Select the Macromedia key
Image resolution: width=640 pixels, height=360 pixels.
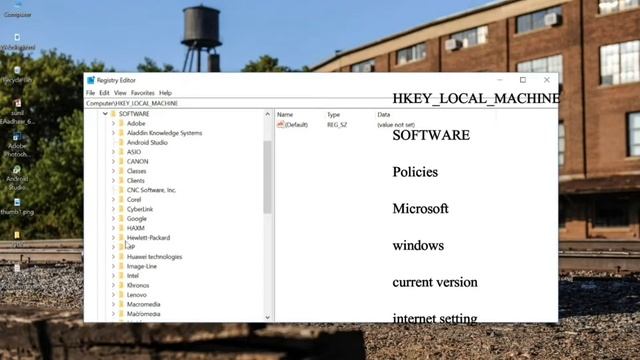(144, 304)
